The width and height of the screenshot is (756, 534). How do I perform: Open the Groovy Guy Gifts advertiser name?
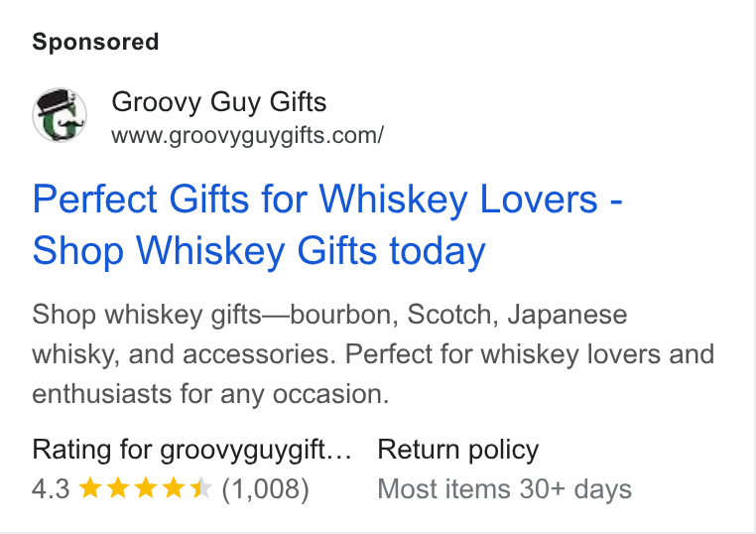pos(219,102)
